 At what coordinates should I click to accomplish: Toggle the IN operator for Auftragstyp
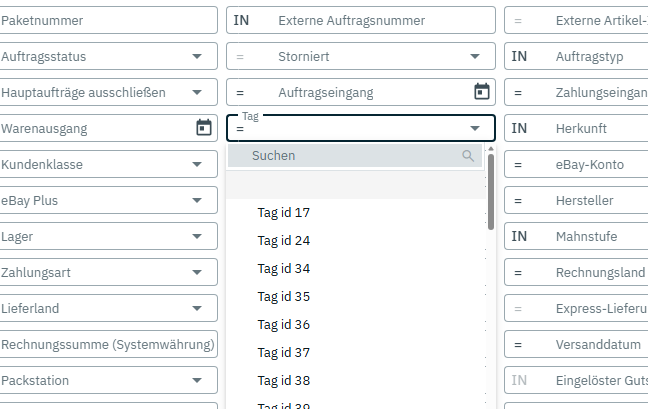click(x=519, y=56)
